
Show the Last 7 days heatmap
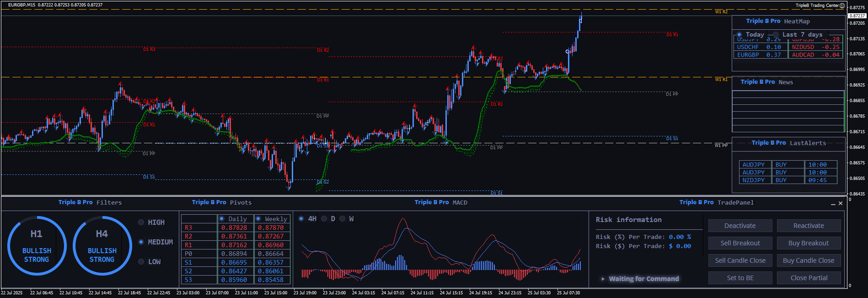pos(776,35)
